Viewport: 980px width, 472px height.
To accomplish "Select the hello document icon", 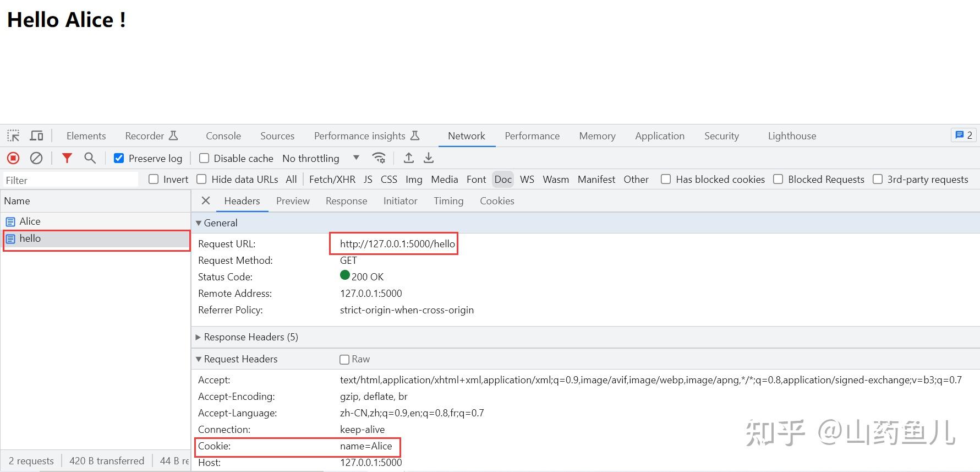I will tap(10, 239).
